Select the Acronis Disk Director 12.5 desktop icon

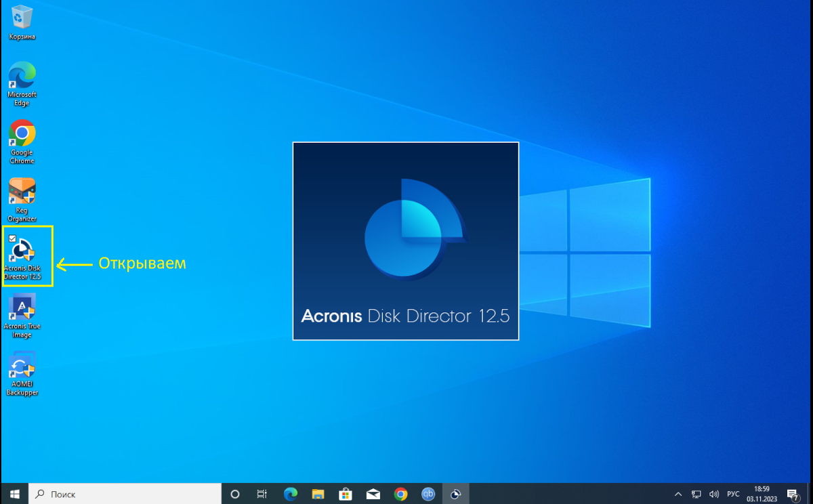pos(22,257)
